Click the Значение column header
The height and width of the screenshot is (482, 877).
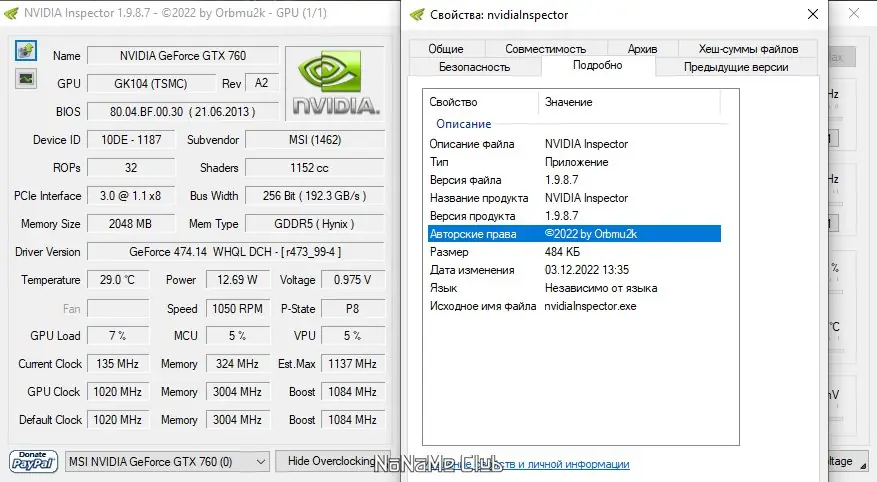click(x=629, y=102)
